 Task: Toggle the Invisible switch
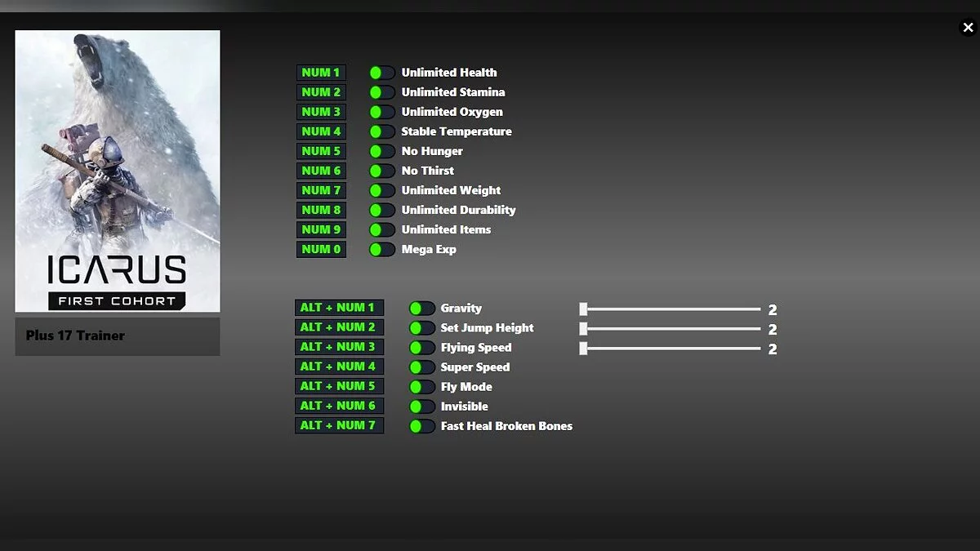point(421,407)
